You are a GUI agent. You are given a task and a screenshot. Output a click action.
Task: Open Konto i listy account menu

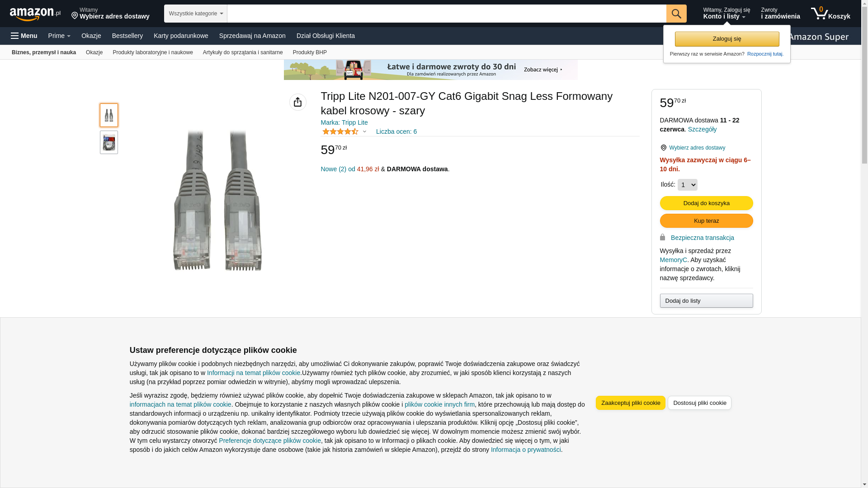click(726, 14)
